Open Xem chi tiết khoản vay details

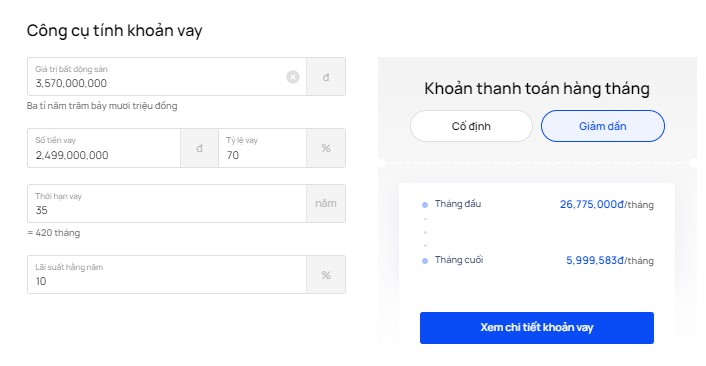pos(537,328)
